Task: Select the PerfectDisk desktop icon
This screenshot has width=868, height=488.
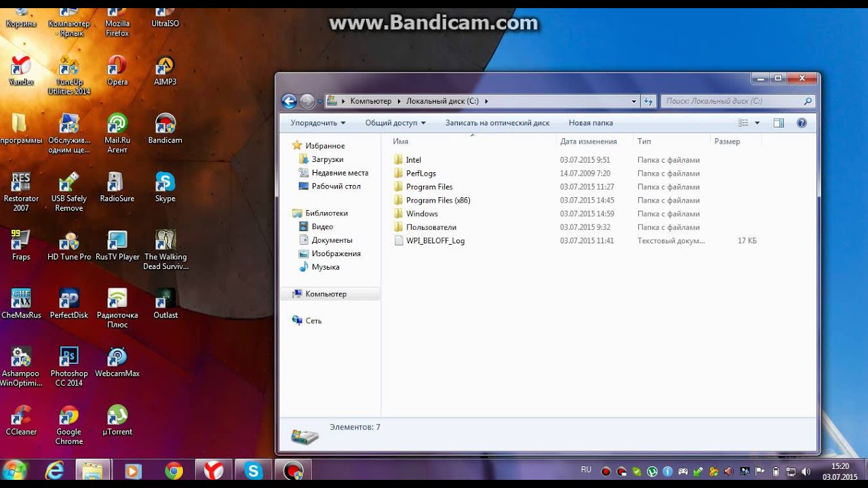Action: pos(68,304)
